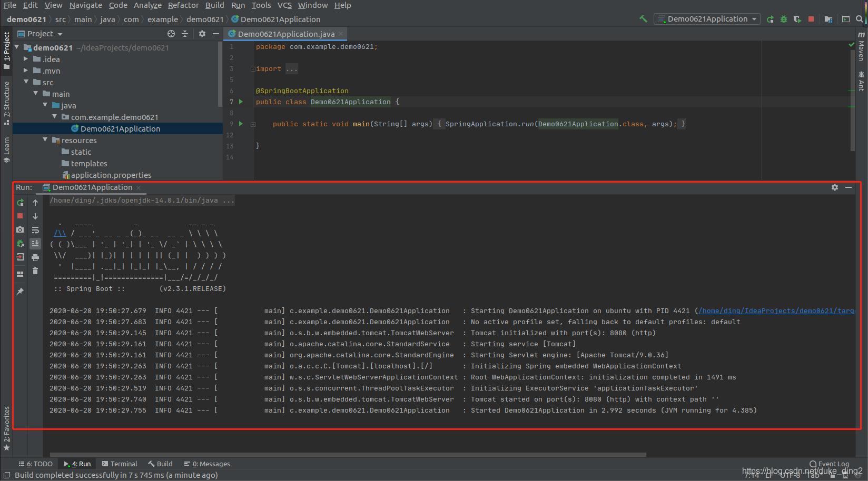Open the Project view dropdown
This screenshot has height=481, width=868.
pyautogui.click(x=41, y=34)
